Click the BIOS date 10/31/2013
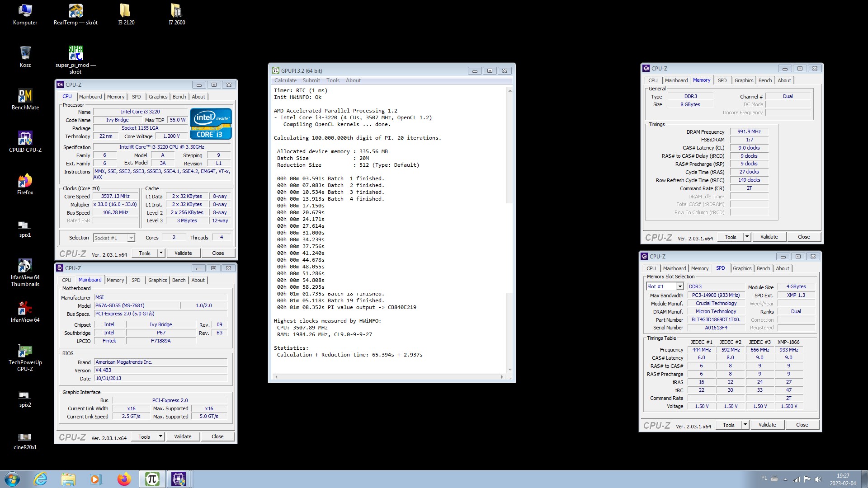This screenshot has width=868, height=488. pyautogui.click(x=160, y=378)
